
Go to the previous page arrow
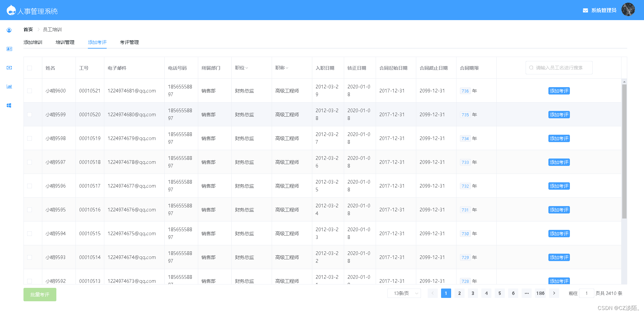(x=433, y=293)
